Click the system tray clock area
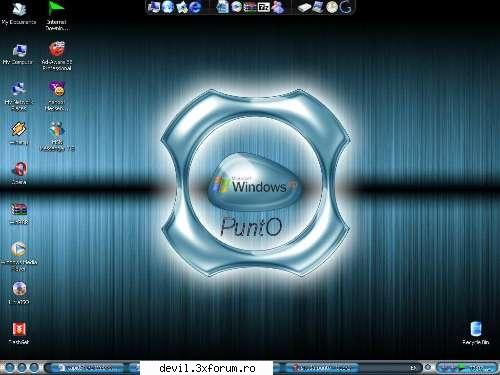Image resolution: width=500 pixels, height=375 pixels. click(480, 368)
